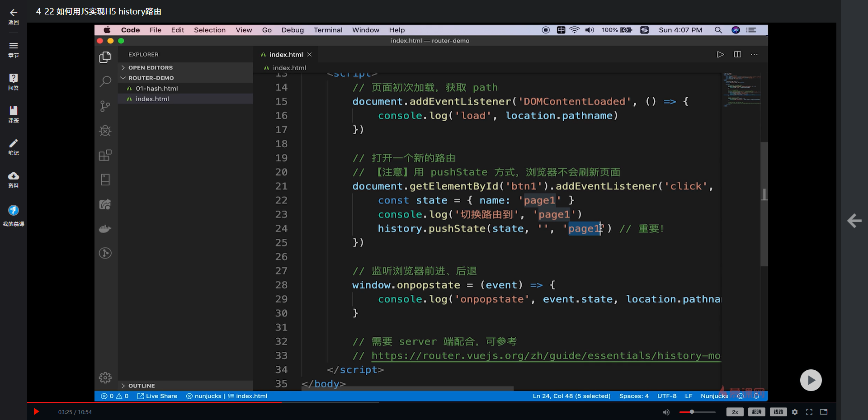This screenshot has height=420, width=868.
Task: Click the Live Share status bar button
Action: click(157, 396)
